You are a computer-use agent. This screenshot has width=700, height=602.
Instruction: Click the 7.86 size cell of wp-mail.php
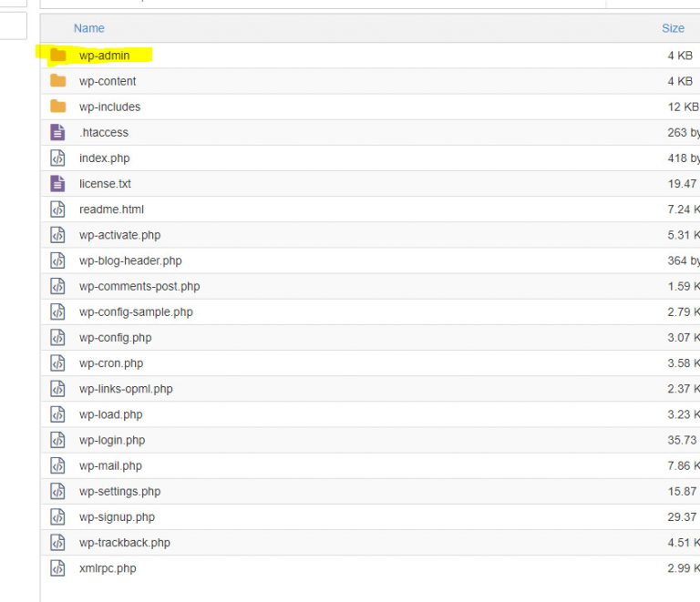point(683,466)
